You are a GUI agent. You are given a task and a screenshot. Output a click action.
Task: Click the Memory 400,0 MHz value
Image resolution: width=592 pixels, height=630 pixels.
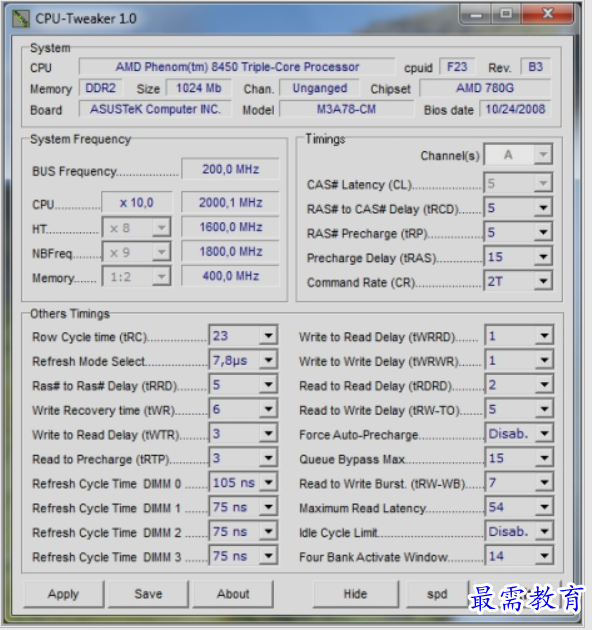point(230,276)
